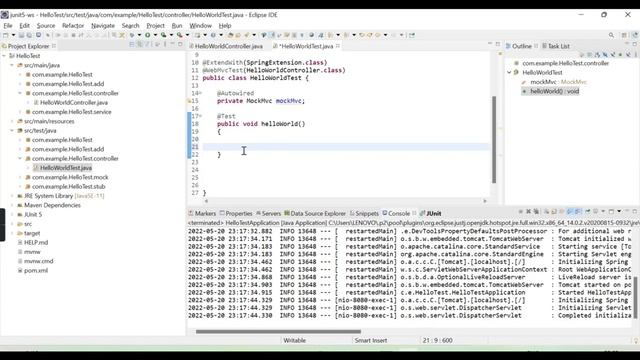Click the Clear Console icon
640x360 pixels.
(546, 211)
